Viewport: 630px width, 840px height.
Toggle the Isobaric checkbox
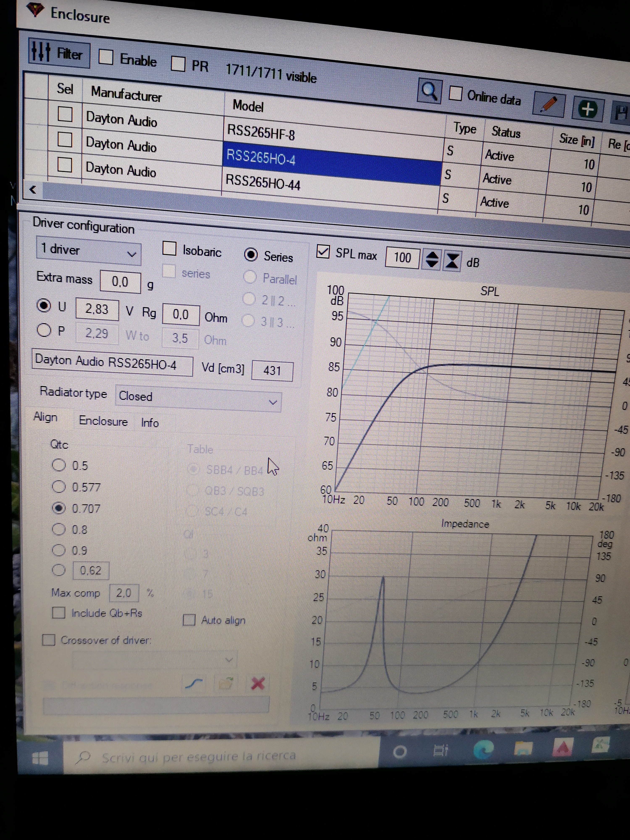click(169, 249)
